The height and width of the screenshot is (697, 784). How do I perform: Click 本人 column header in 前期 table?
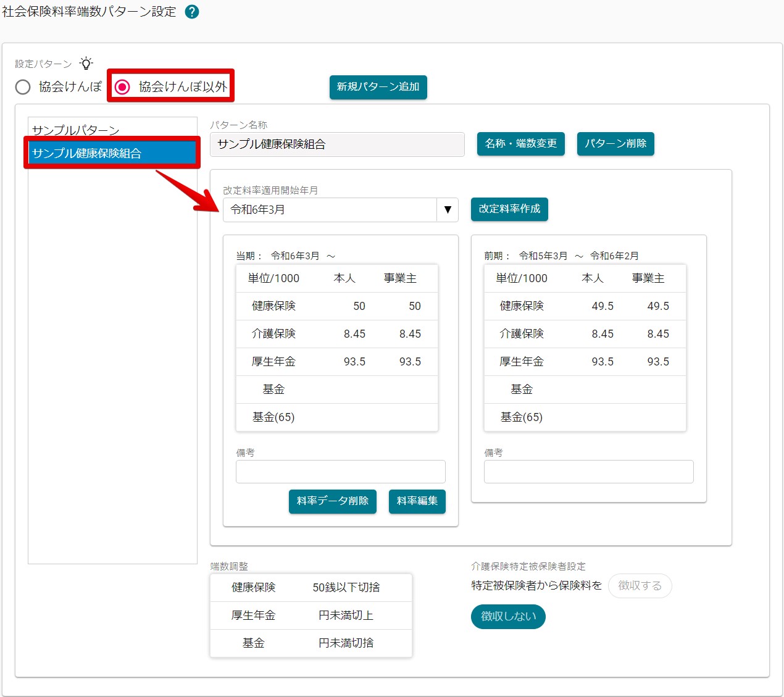click(593, 278)
